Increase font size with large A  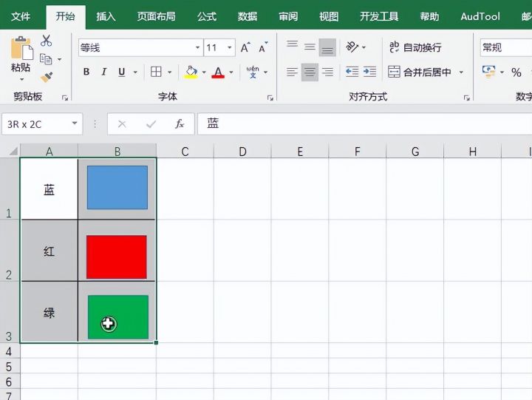pos(245,47)
